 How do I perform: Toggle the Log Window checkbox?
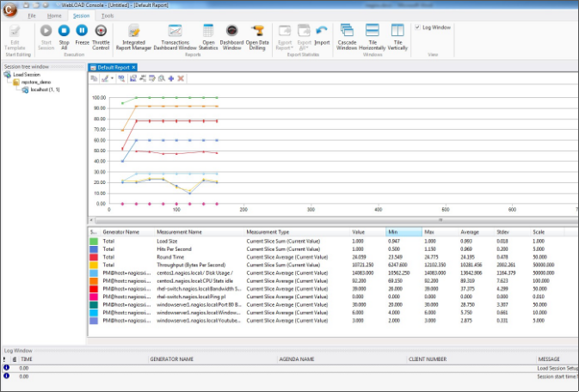click(x=417, y=28)
